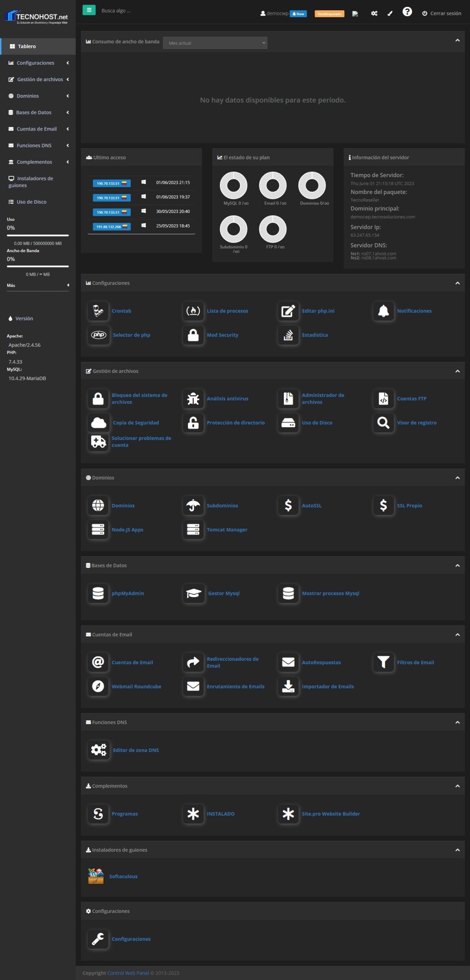Open the Mes actual period dropdown
The width and height of the screenshot is (470, 980).
(x=215, y=43)
